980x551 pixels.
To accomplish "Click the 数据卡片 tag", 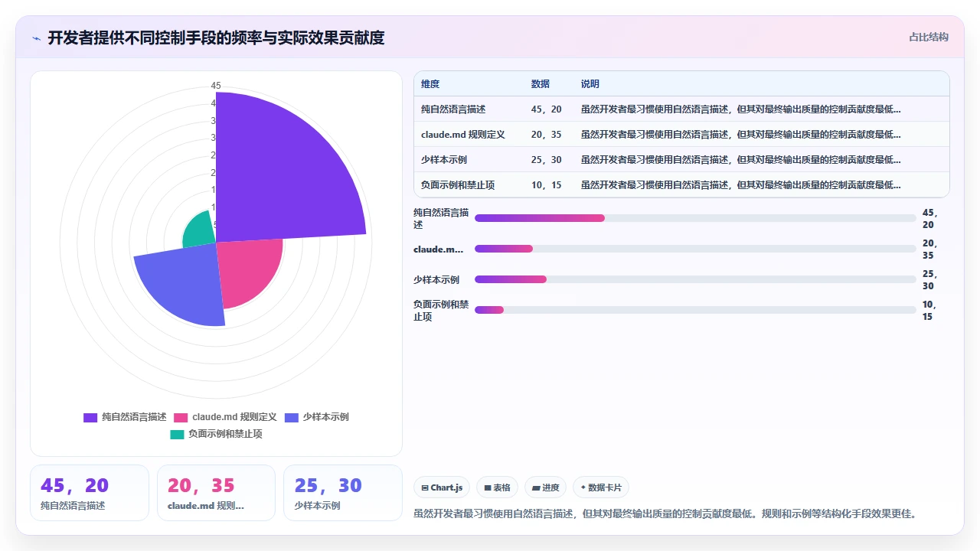I will [601, 487].
